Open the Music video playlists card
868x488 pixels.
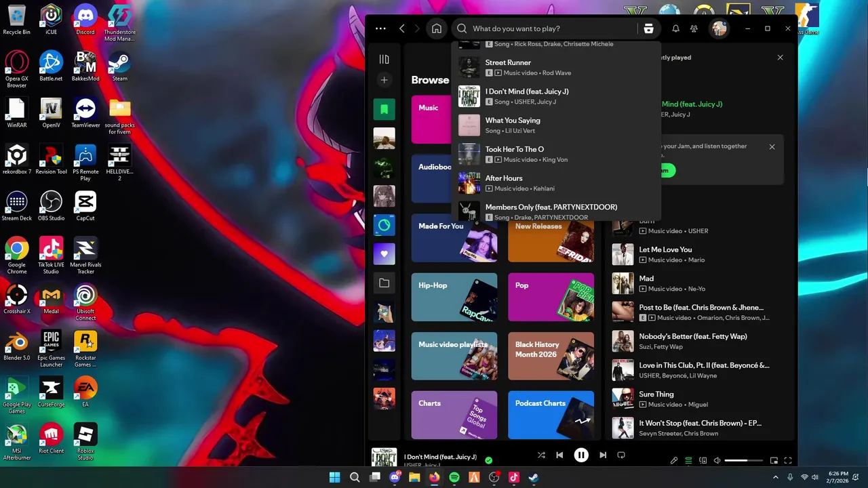click(x=454, y=356)
